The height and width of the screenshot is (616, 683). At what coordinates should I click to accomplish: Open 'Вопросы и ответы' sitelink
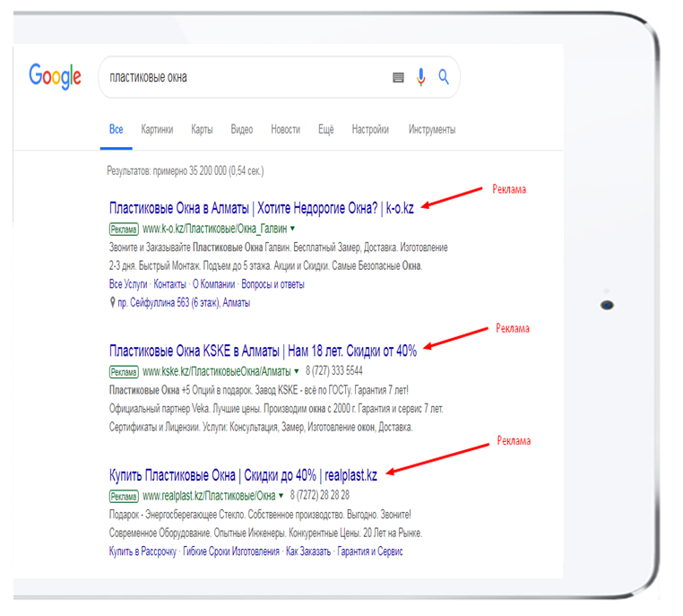(272, 284)
